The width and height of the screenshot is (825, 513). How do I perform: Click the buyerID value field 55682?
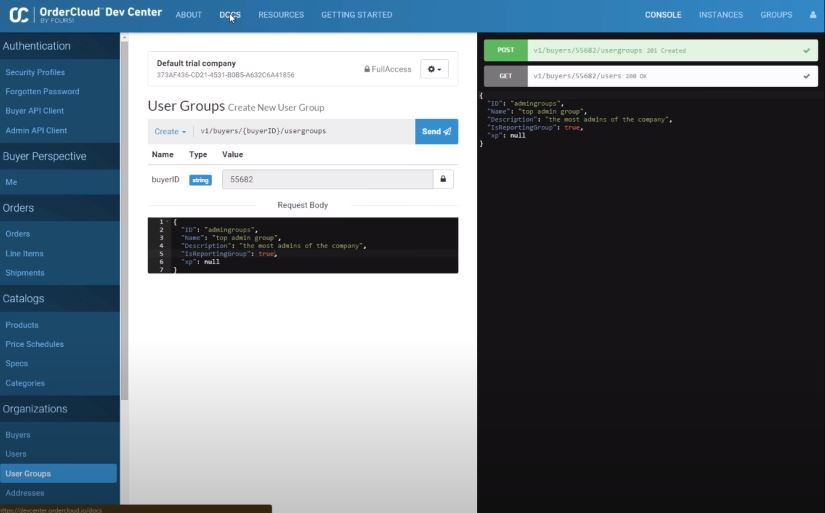(327, 179)
